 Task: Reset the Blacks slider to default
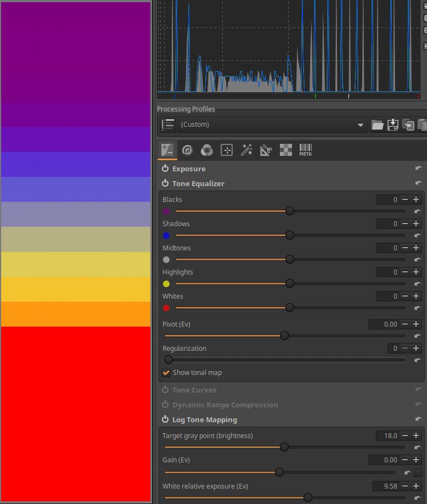[417, 211]
